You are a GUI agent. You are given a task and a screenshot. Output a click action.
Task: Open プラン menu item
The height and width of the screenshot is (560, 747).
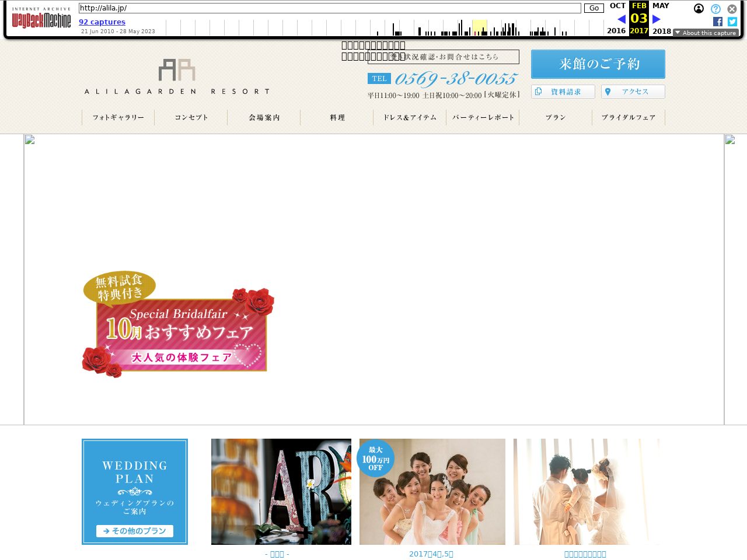(x=556, y=117)
